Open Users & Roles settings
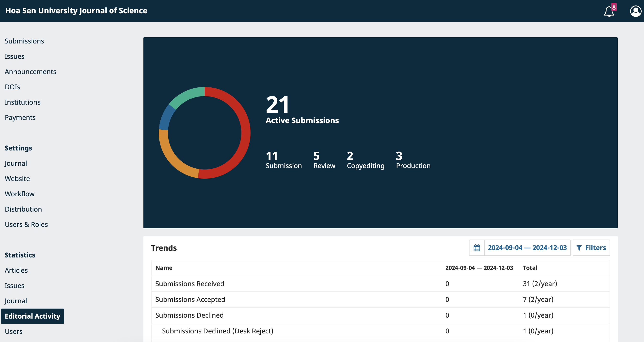This screenshot has height=342, width=644. (x=26, y=224)
